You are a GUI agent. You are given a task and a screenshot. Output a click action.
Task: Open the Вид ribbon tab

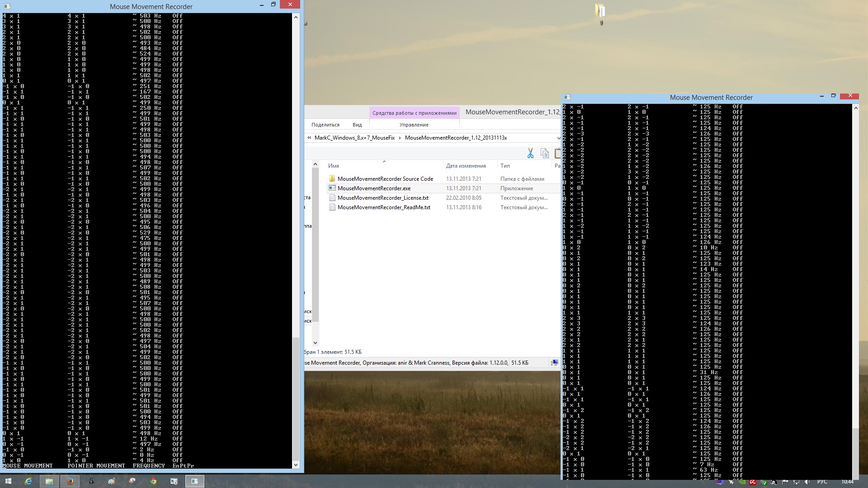357,125
